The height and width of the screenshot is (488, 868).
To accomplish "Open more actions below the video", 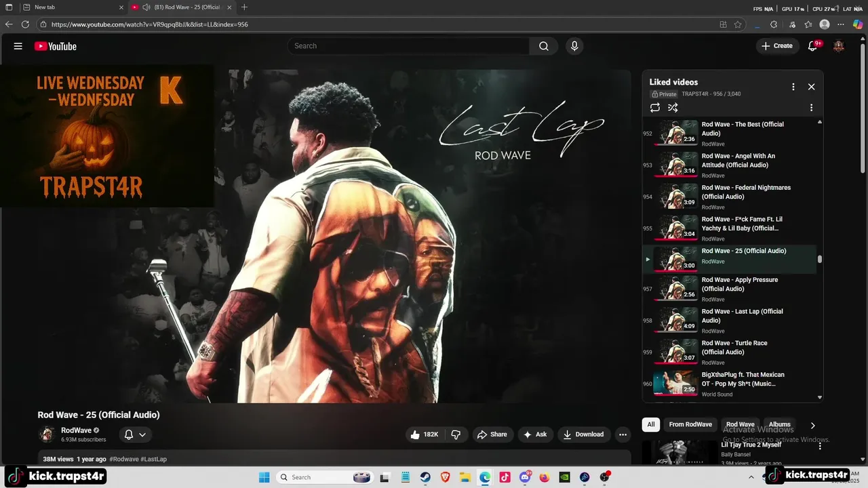I will 623,434.
